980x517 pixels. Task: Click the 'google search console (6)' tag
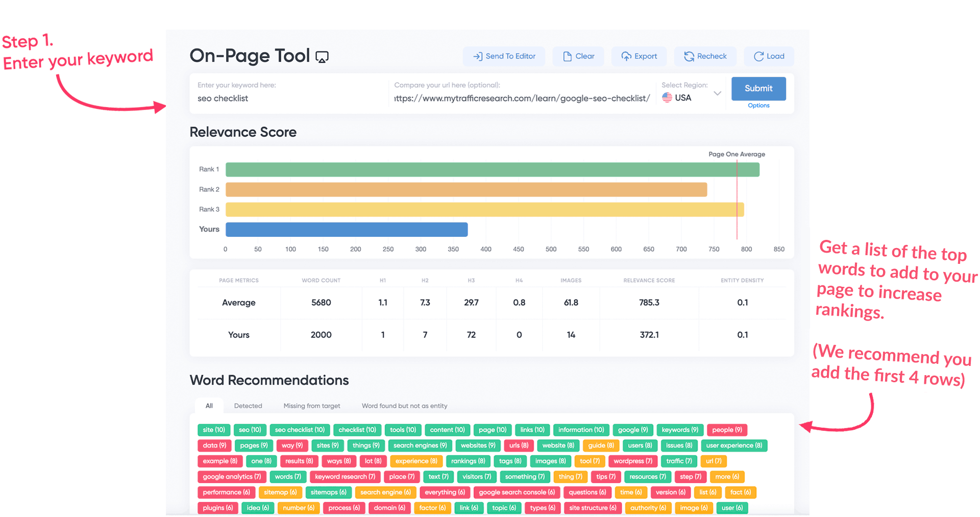517,493
